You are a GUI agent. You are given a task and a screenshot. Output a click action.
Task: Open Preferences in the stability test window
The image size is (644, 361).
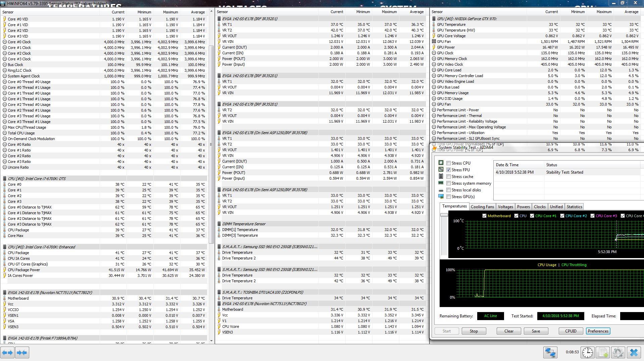click(598, 331)
